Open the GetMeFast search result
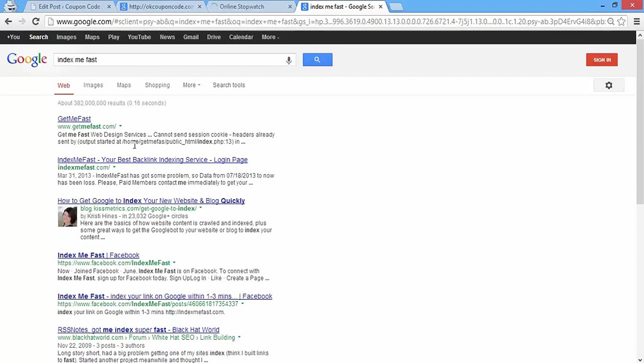This screenshot has width=644, height=363. coord(74,119)
